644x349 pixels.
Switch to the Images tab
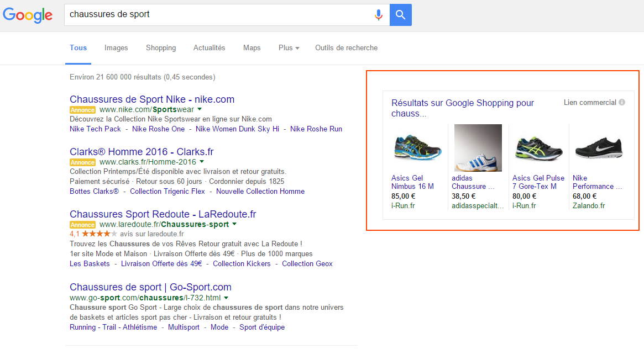(116, 48)
